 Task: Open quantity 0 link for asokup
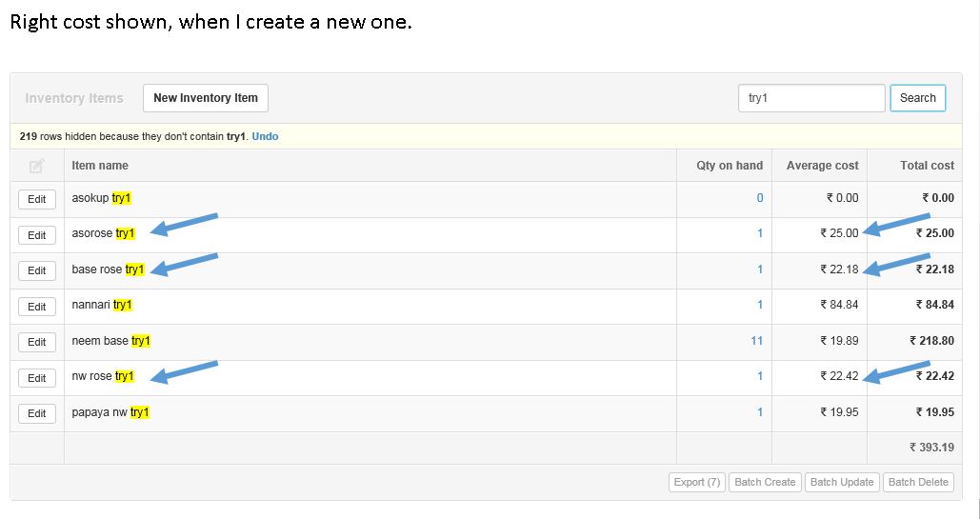tap(759, 198)
